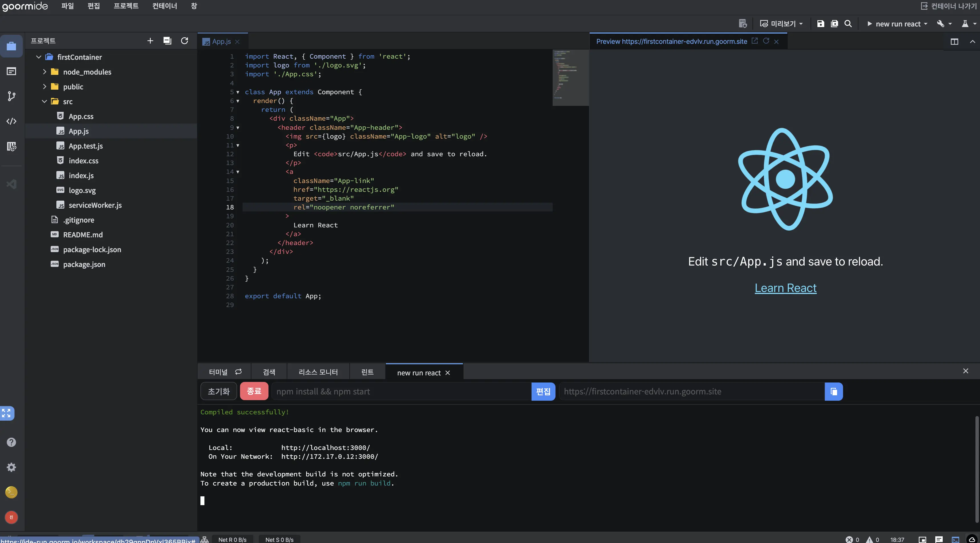The width and height of the screenshot is (980, 543).
Task: Save the current file with the disk icon
Action: pyautogui.click(x=821, y=24)
